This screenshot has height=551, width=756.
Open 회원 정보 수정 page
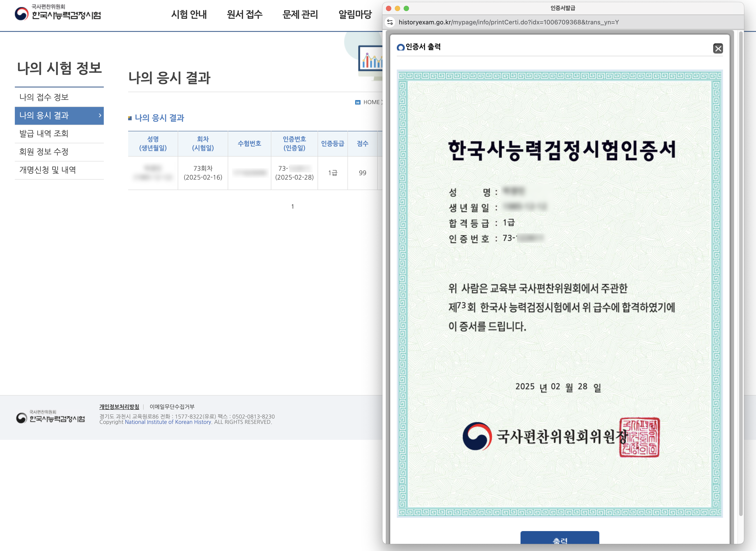(x=44, y=152)
